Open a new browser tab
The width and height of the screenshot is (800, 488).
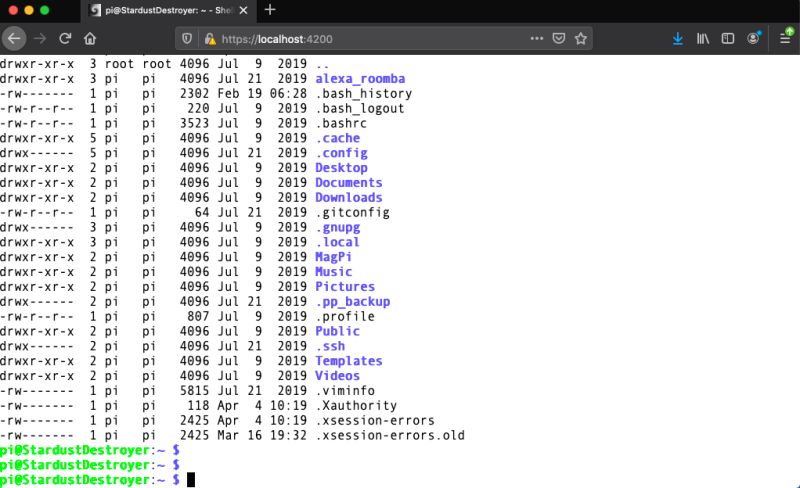click(x=270, y=10)
